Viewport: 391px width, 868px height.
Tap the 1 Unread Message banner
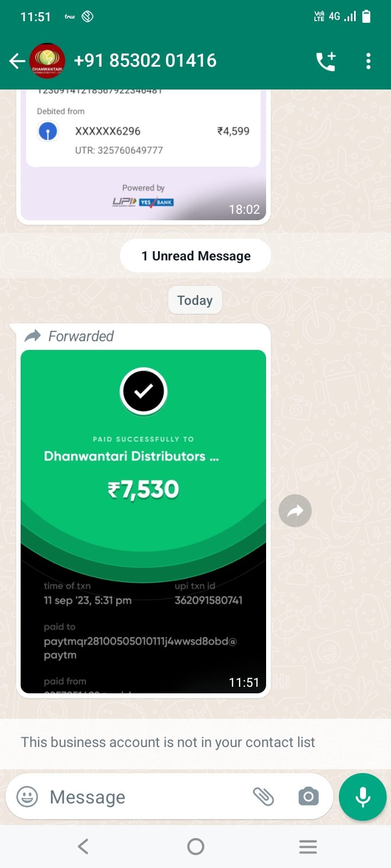(x=195, y=256)
